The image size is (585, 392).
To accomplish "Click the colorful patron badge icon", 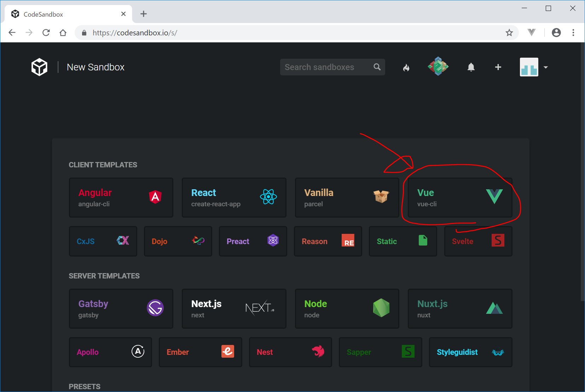I will coord(438,67).
